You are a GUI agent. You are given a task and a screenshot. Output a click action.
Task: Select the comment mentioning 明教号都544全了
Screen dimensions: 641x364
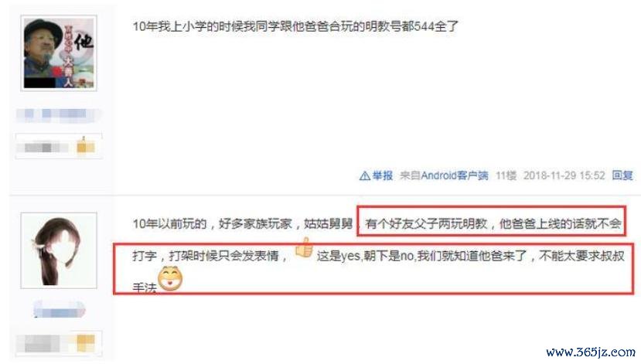(x=295, y=27)
